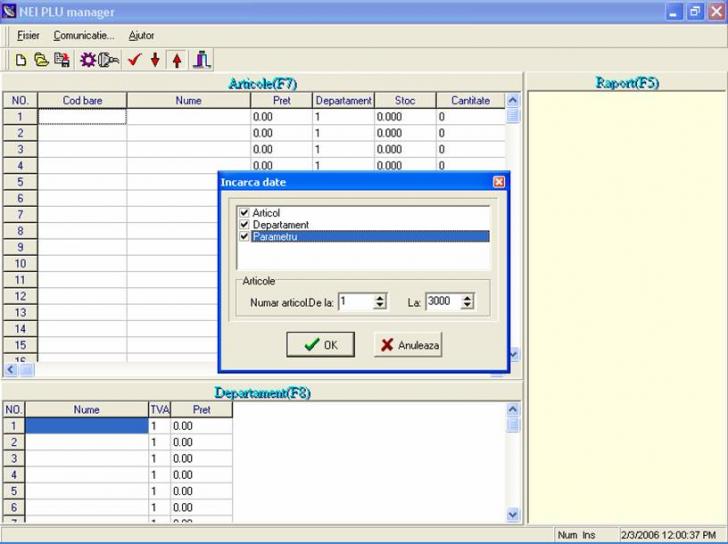Click the spinner arrows on the 'De la' field

click(x=380, y=301)
